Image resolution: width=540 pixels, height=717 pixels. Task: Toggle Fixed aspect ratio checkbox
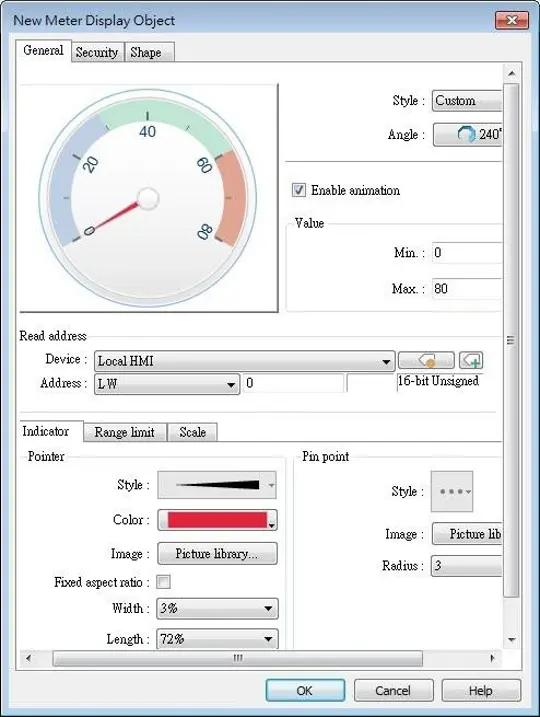163,582
